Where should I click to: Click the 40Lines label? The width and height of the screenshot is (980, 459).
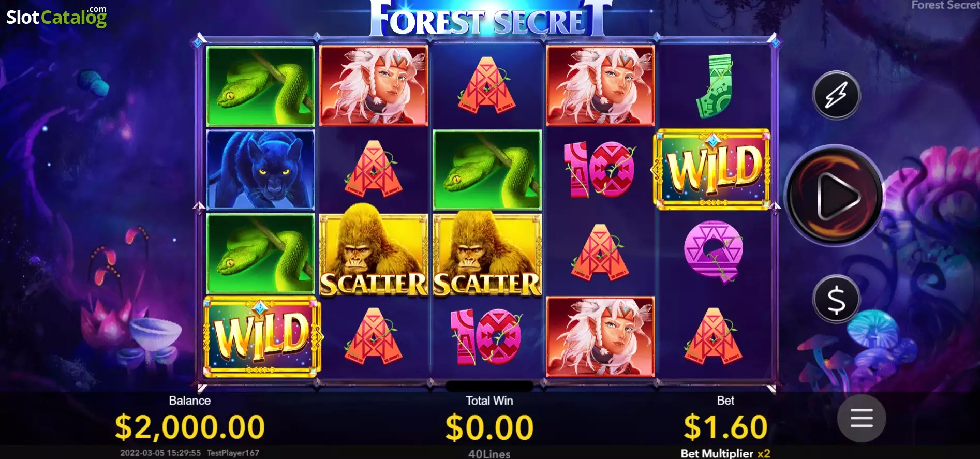click(x=489, y=454)
